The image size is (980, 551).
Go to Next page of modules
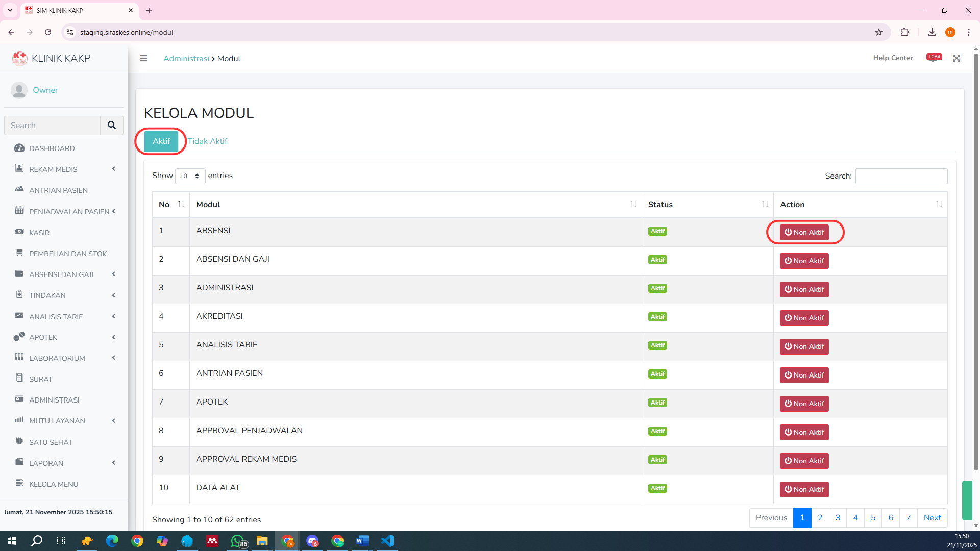click(932, 518)
